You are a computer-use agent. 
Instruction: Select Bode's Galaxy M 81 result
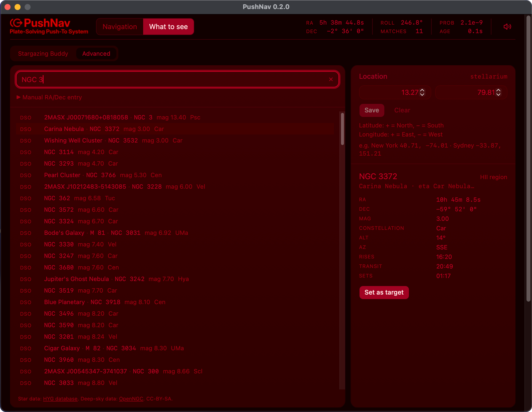point(175,233)
